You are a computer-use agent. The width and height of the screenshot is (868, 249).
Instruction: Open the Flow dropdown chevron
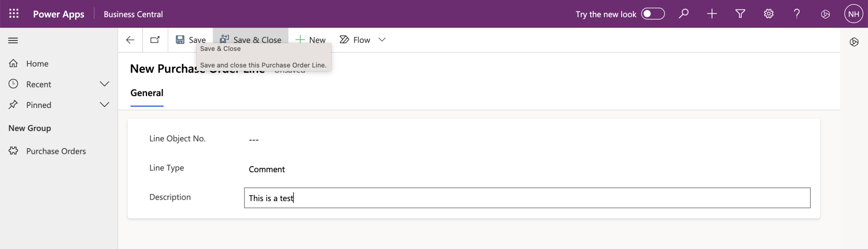(x=382, y=40)
